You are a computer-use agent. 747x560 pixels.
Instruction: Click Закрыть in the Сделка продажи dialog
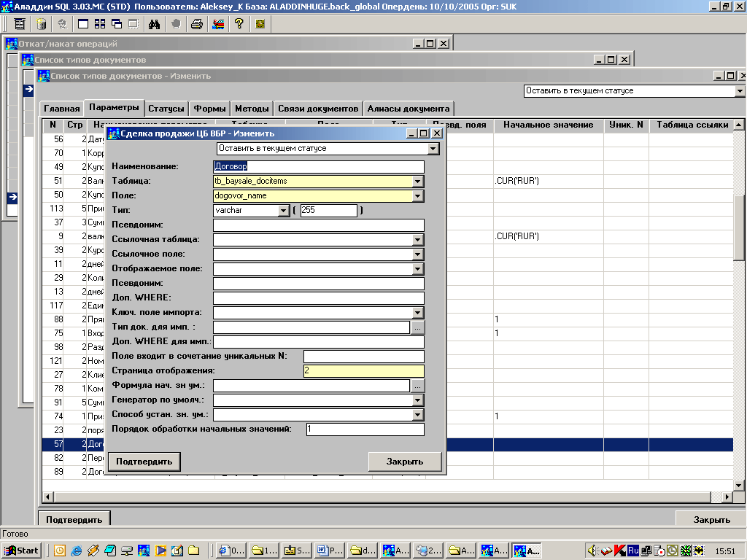[405, 462]
